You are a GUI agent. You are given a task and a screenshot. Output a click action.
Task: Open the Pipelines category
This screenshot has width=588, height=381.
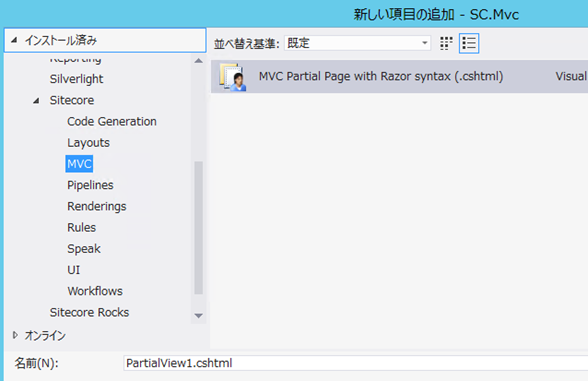(x=90, y=185)
